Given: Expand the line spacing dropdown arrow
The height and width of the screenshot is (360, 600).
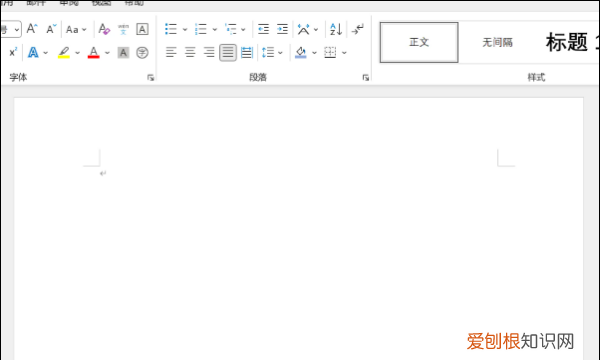Looking at the screenshot, I should pyautogui.click(x=280, y=53).
